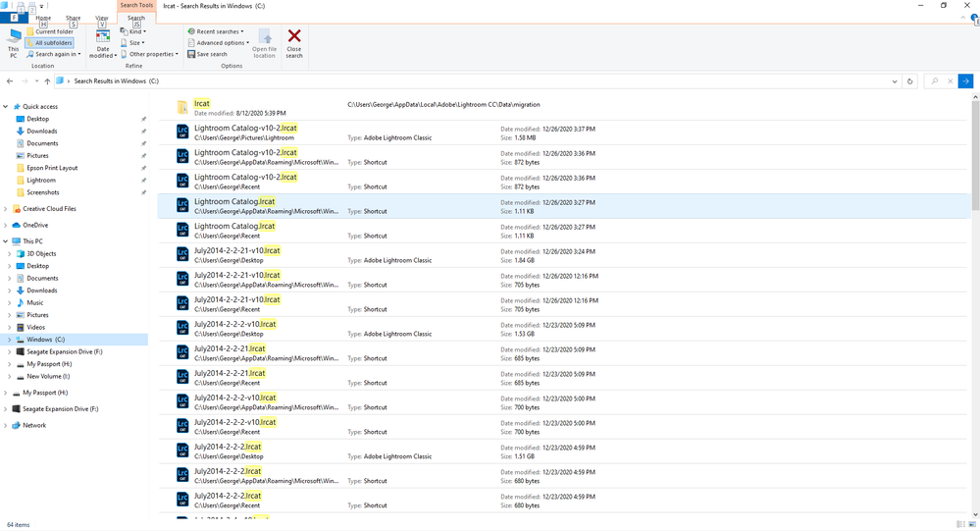Select the highlighted Lightroom Catalog.lrcat 3:27 PM shortcut

[x=562, y=206]
